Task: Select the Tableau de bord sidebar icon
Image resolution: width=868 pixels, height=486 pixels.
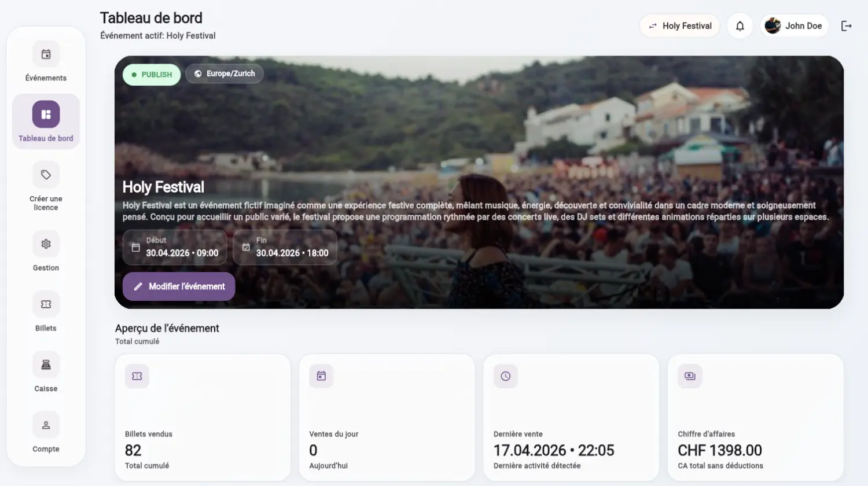Action: click(46, 115)
